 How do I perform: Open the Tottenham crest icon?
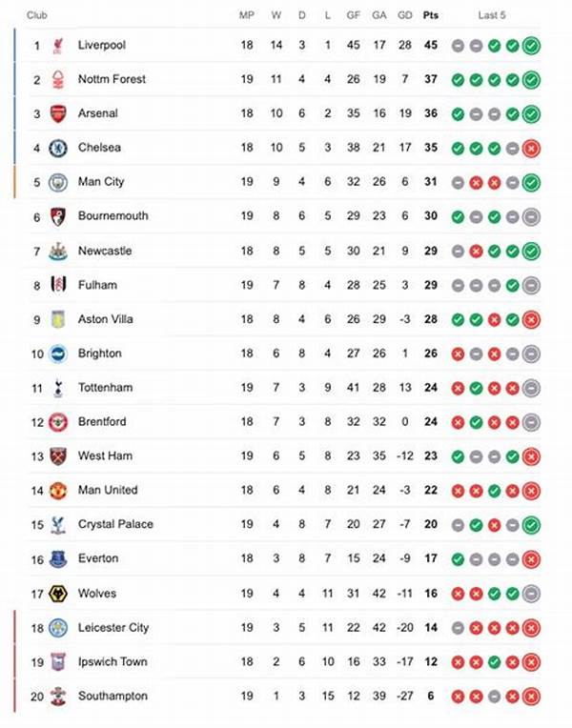(x=58, y=388)
